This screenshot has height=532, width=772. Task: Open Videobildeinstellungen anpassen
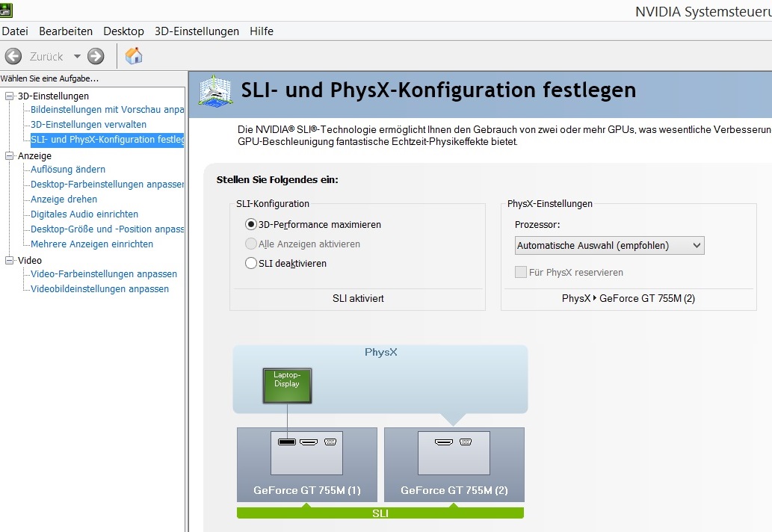(100, 289)
